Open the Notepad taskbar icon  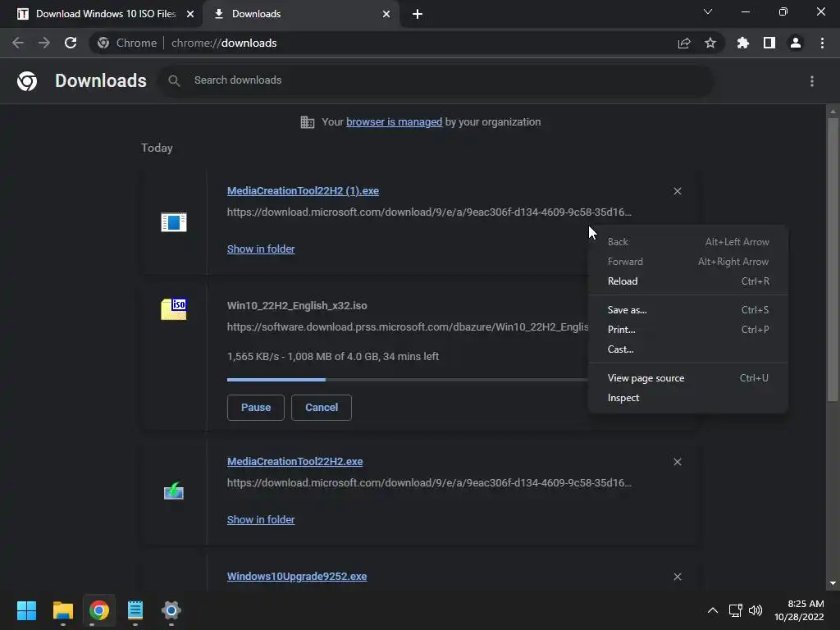pyautogui.click(x=135, y=610)
